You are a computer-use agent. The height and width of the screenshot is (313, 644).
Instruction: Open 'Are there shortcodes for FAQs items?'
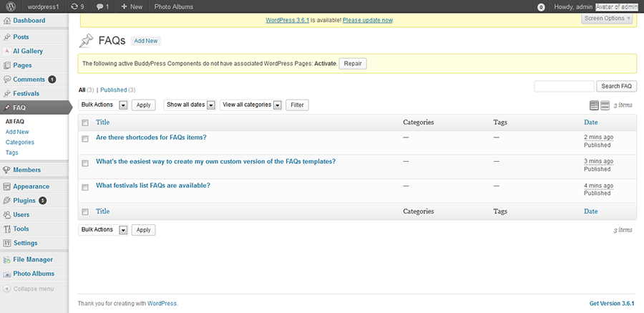[x=151, y=138]
